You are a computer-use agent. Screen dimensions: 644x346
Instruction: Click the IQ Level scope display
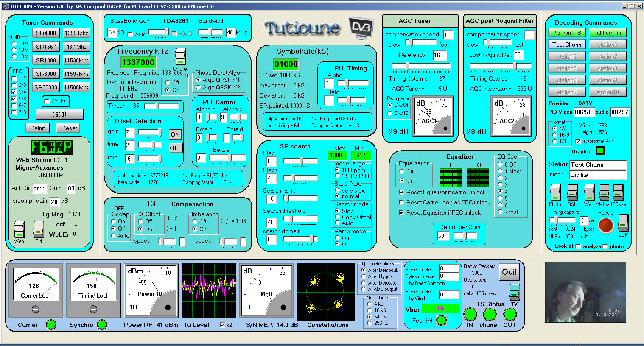pyautogui.click(x=209, y=290)
